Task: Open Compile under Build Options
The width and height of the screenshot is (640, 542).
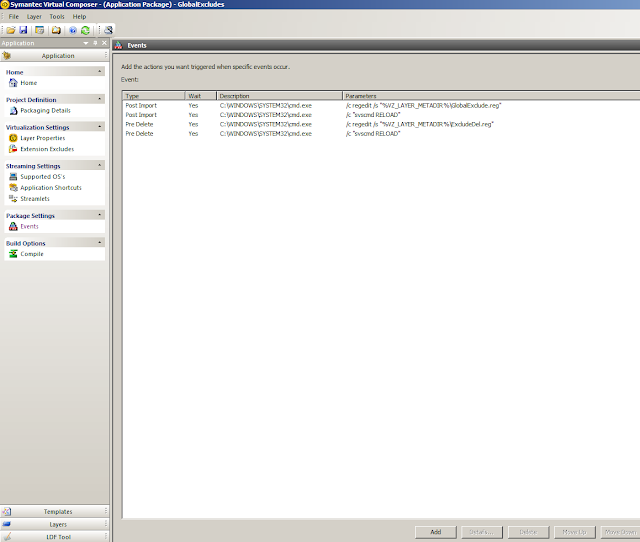Action: (x=32, y=254)
